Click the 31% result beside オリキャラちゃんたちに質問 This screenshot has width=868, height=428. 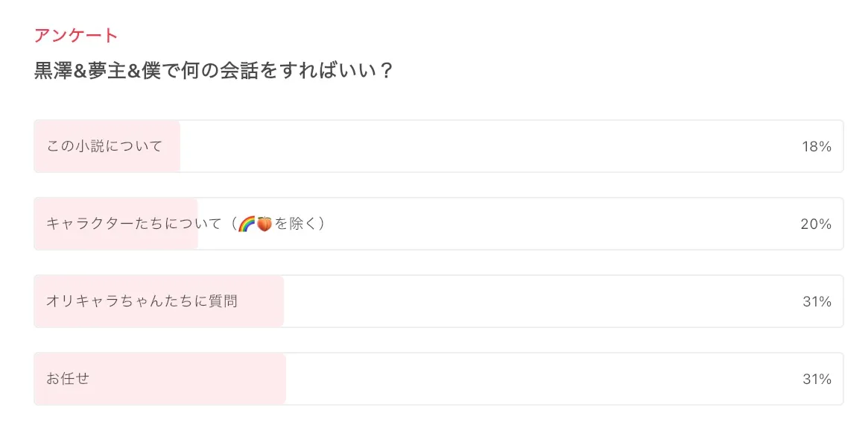pyautogui.click(x=816, y=302)
